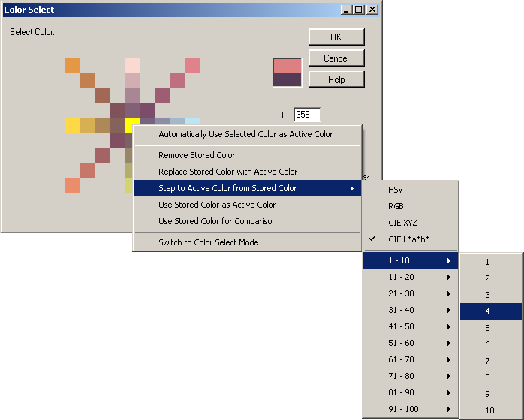
Task: Expand the 41 - 50 steps submenu
Action: tap(411, 326)
